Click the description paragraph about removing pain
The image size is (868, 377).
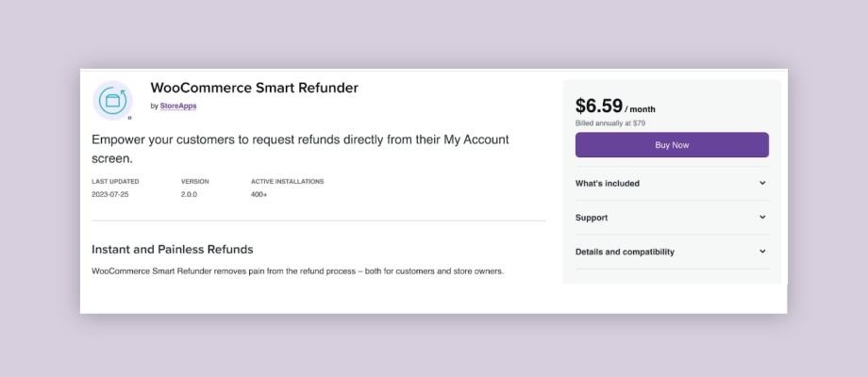[297, 271]
